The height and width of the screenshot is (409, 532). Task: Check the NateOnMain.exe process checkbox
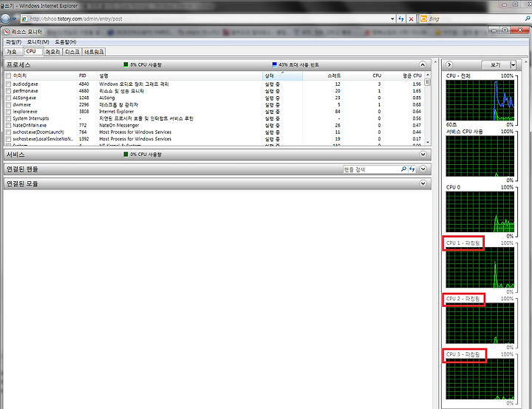[x=8, y=125]
